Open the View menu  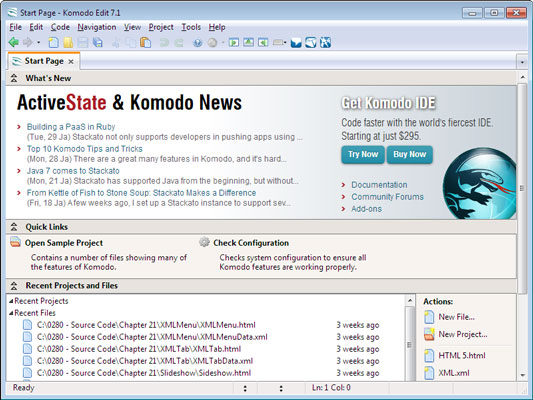pos(132,27)
